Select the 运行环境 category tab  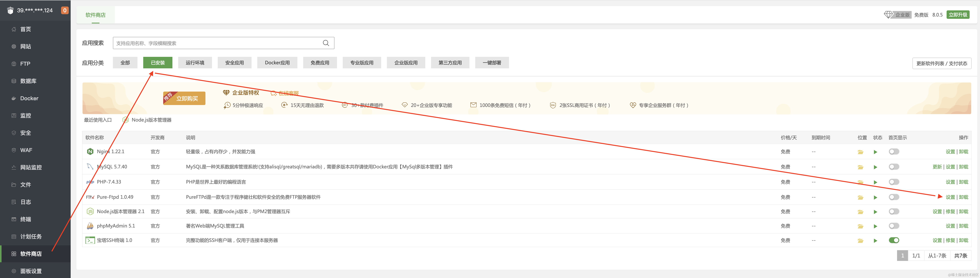195,63
